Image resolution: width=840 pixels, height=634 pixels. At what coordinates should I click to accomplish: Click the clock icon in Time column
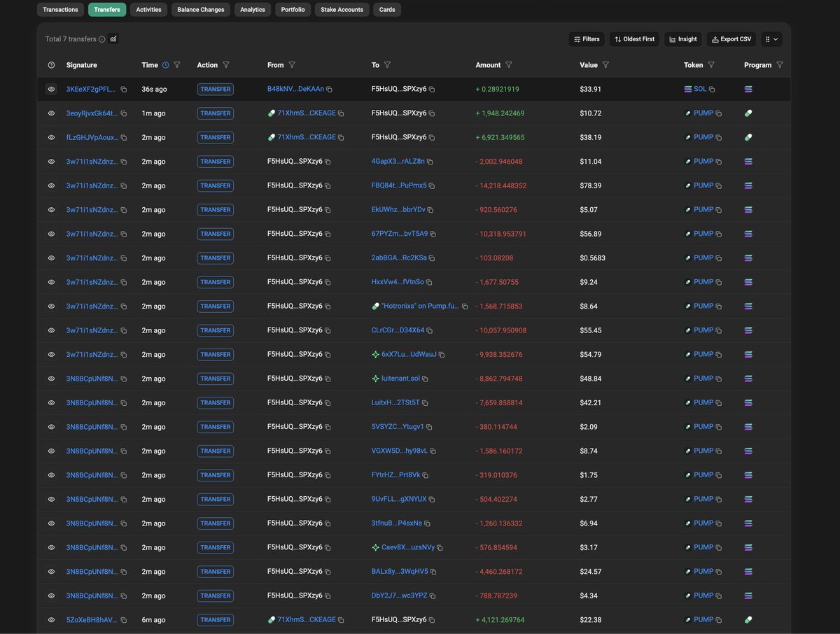pyautogui.click(x=166, y=65)
